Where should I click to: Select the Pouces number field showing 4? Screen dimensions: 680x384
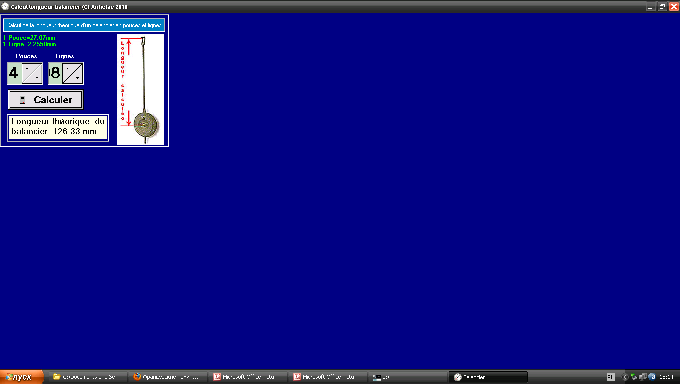pyautogui.click(x=14, y=73)
